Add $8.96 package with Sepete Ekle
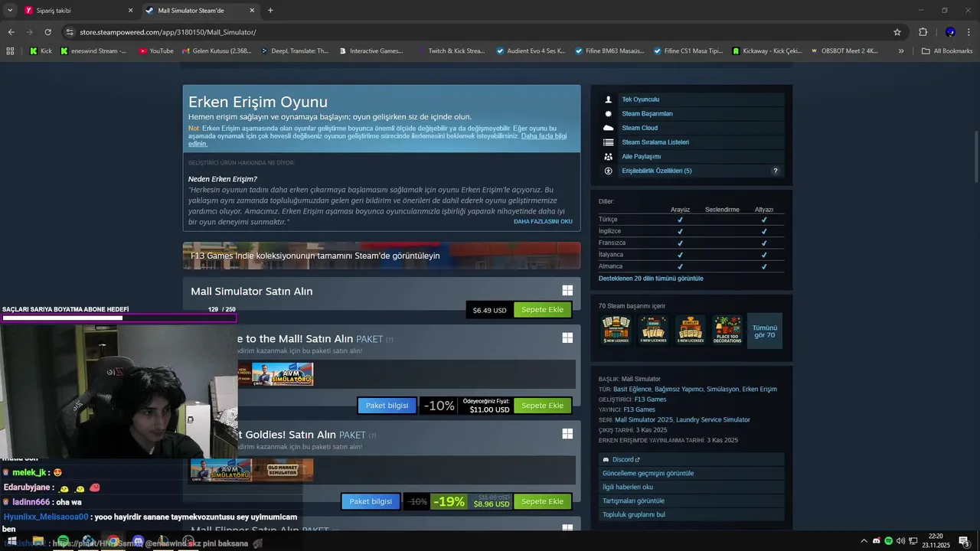Viewport: 980px width, 551px height. point(543,501)
